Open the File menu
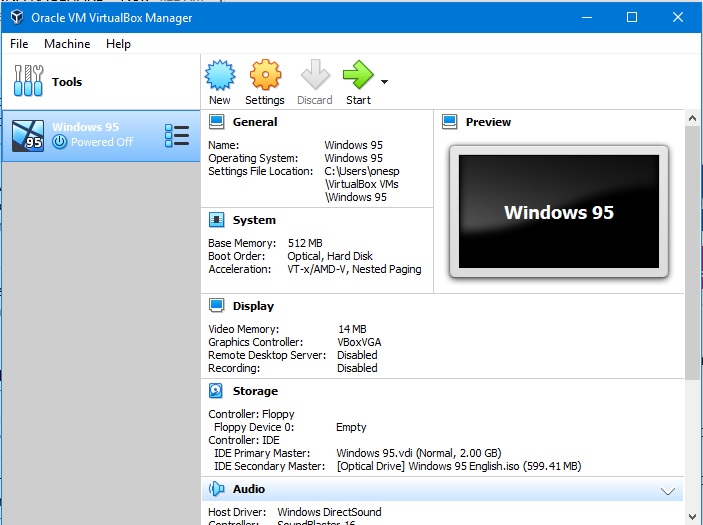 (19, 43)
